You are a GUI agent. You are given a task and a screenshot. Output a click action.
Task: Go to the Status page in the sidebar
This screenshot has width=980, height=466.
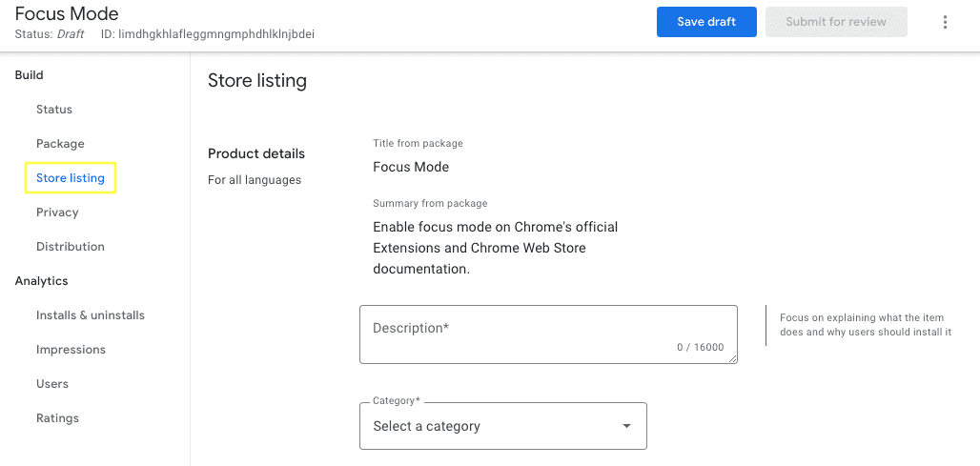tap(54, 110)
